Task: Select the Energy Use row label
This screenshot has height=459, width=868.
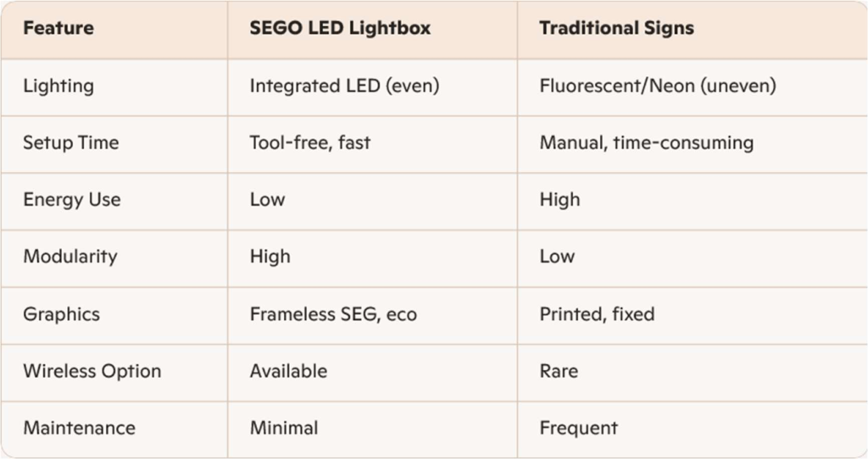Action: (71, 200)
